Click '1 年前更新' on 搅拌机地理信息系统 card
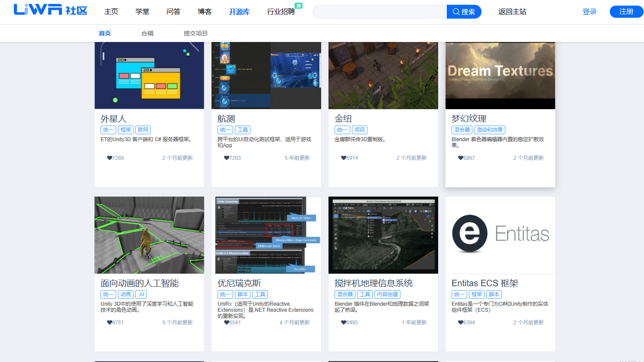644x362 pixels. click(x=414, y=323)
